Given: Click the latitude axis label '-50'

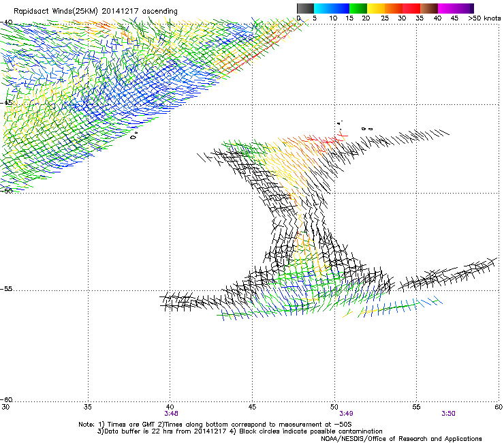Looking at the screenshot, I should (x=6, y=191).
